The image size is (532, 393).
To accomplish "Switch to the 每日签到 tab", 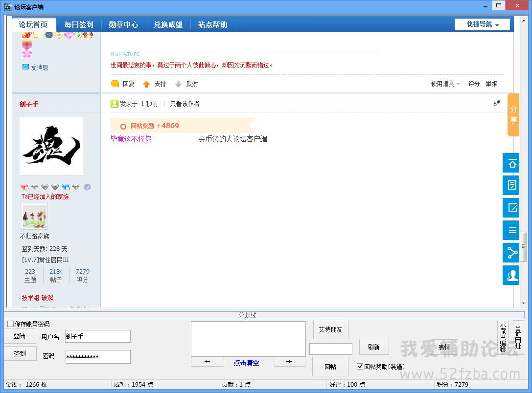I will click(x=79, y=24).
